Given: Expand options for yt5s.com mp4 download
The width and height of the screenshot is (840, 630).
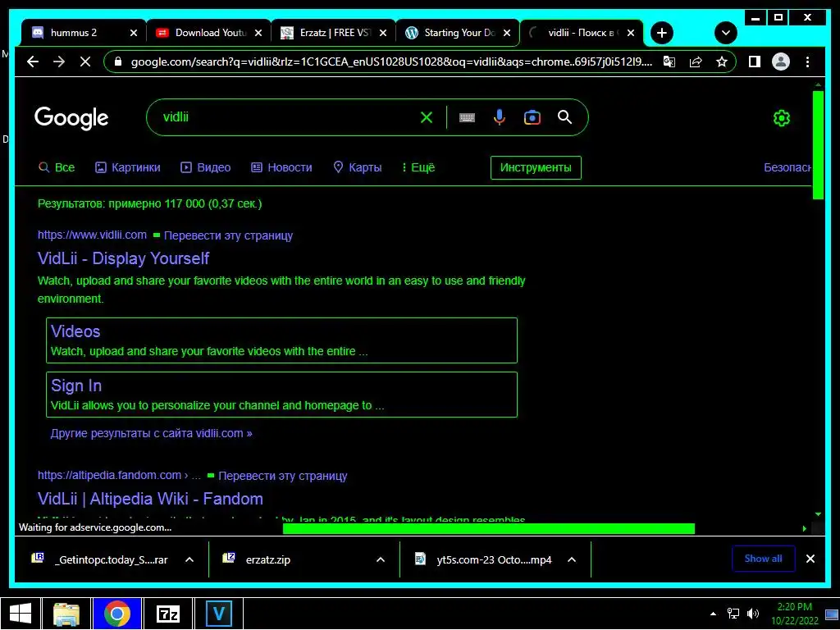Looking at the screenshot, I should coord(572,559).
